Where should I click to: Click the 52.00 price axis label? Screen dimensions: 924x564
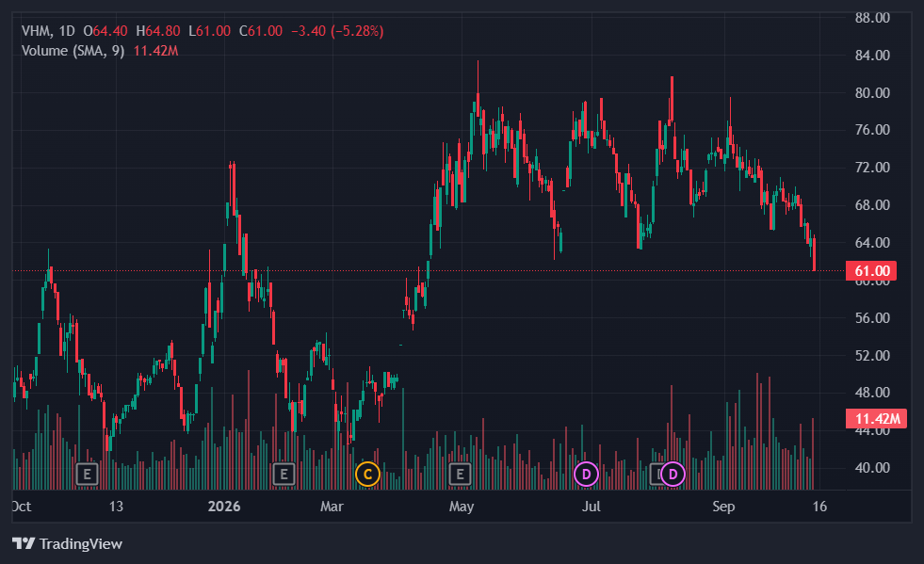(872, 355)
